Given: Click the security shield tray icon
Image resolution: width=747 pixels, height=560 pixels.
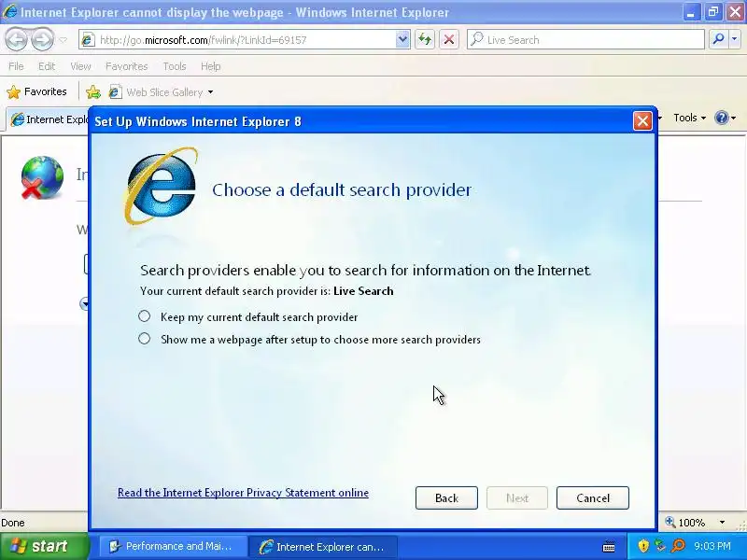Looking at the screenshot, I should click(643, 546).
